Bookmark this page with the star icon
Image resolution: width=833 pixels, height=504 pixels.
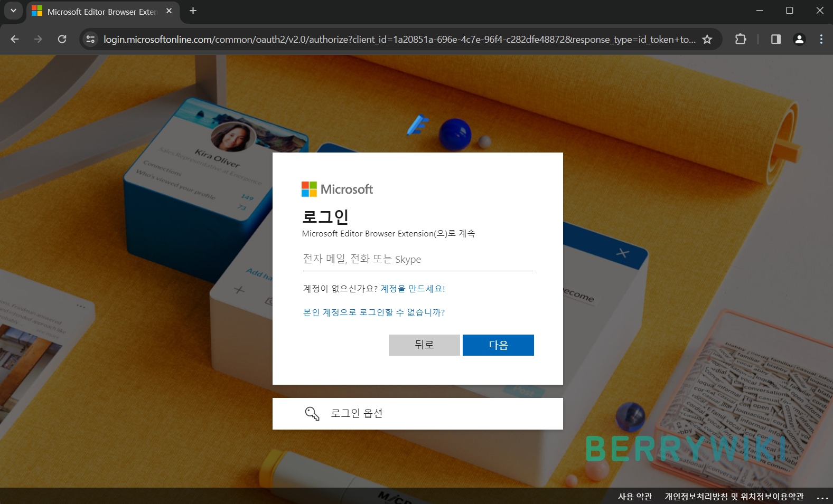pos(707,39)
